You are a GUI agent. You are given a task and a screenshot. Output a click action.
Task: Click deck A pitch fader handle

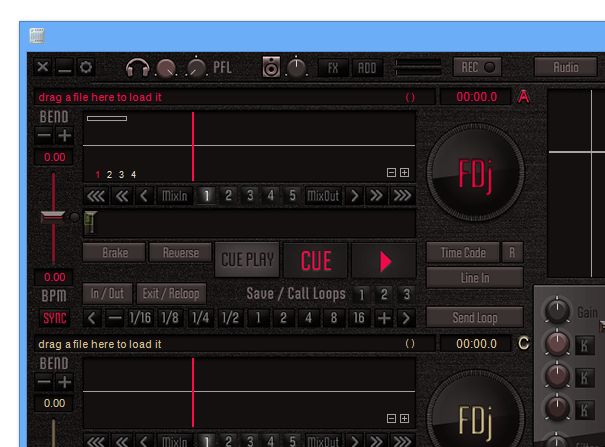52,216
